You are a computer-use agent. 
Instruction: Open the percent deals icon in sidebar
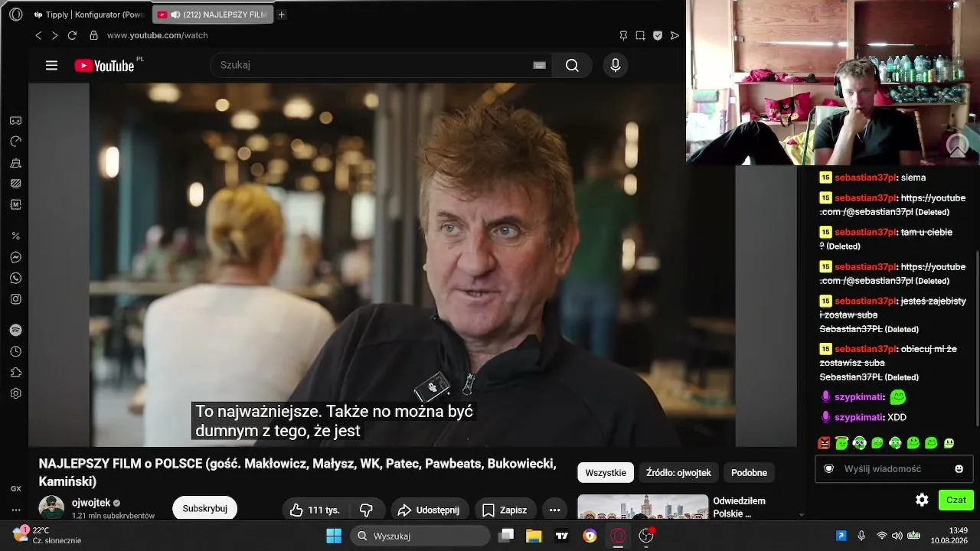[x=15, y=236]
